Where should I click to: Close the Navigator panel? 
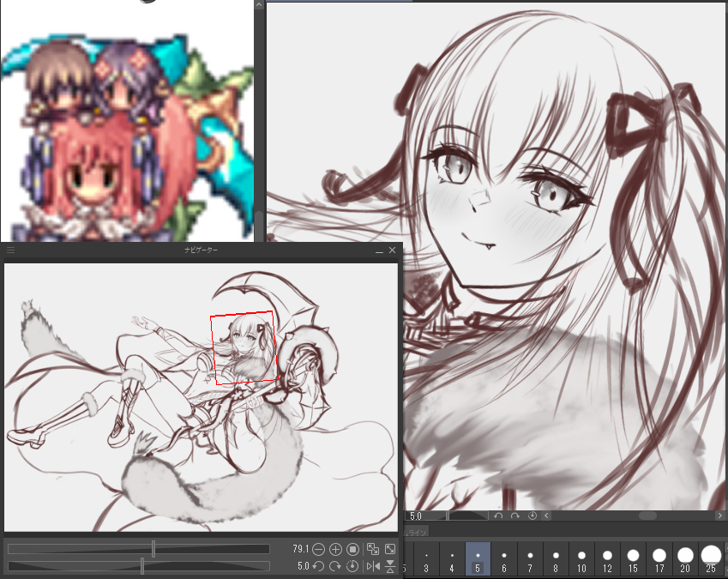coord(393,250)
